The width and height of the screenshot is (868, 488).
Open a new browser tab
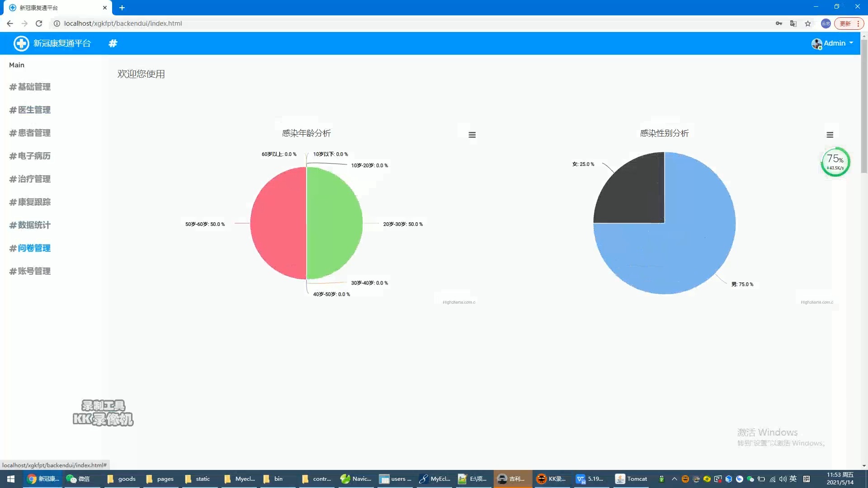click(x=122, y=8)
